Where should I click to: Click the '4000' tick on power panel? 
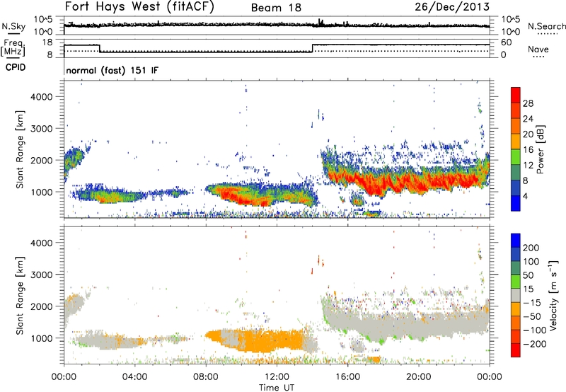click(42, 97)
